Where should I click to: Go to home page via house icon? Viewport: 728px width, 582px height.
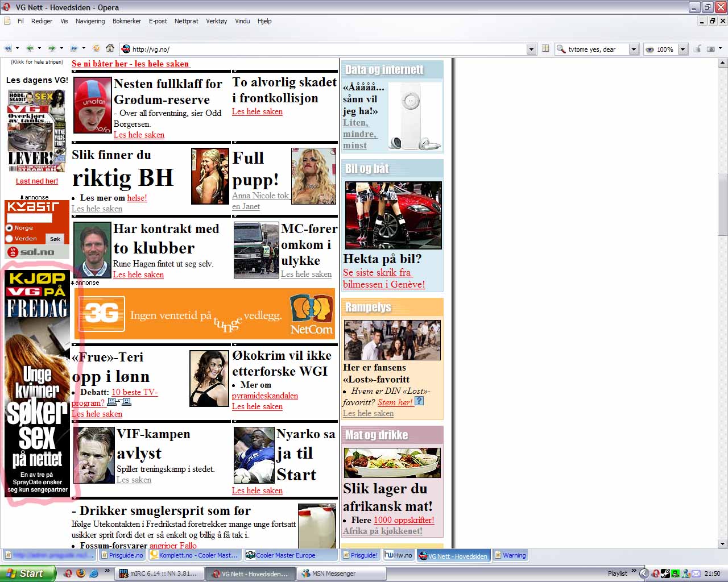110,49
